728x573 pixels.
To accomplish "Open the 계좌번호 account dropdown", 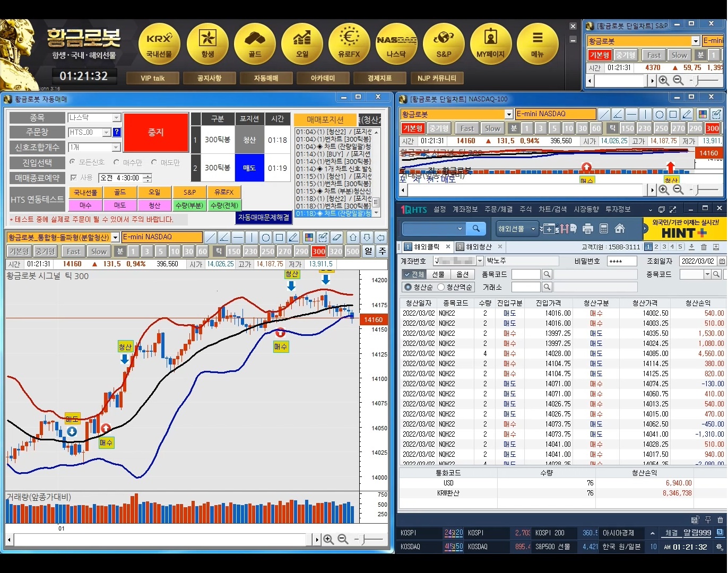I will click(480, 261).
